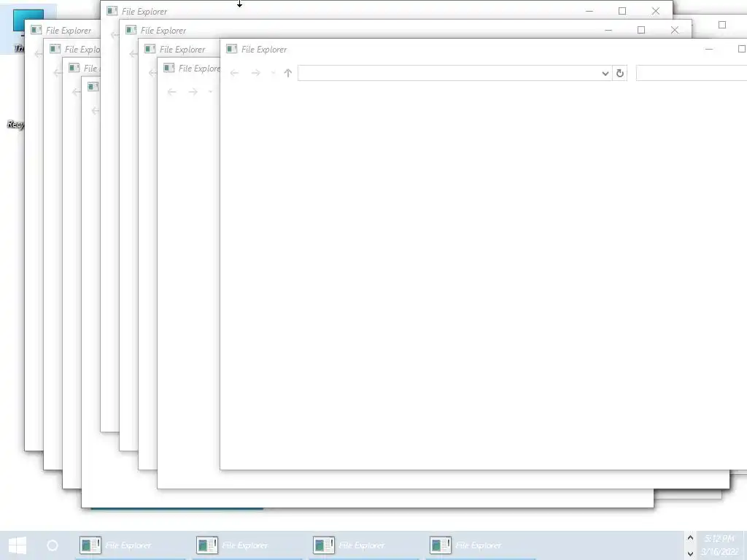Activate the third File Explorer taskbar button
This screenshot has width=747, height=560.
pyautogui.click(x=364, y=545)
